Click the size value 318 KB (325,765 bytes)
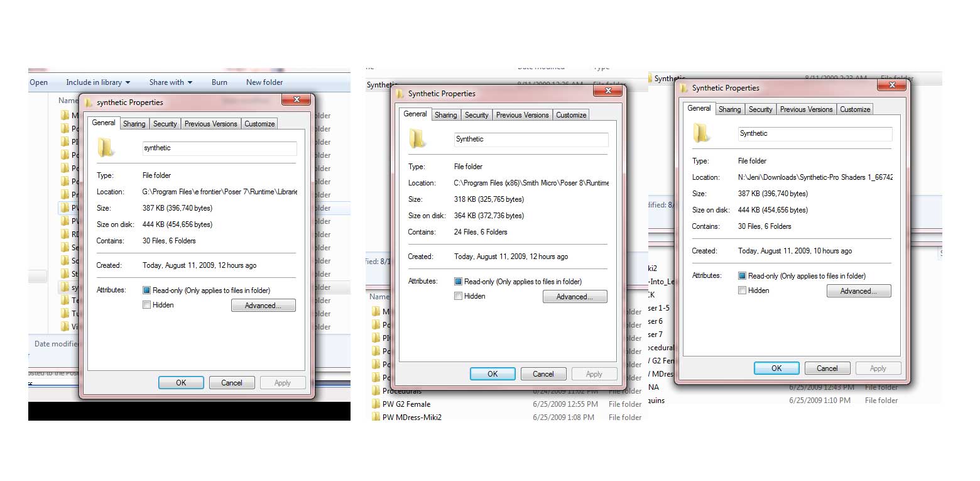This screenshot has width=980, height=481. (489, 199)
